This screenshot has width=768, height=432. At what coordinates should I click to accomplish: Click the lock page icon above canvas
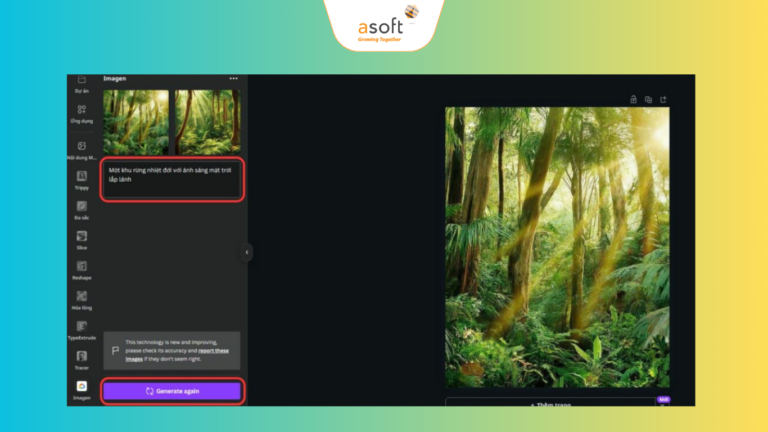(633, 99)
